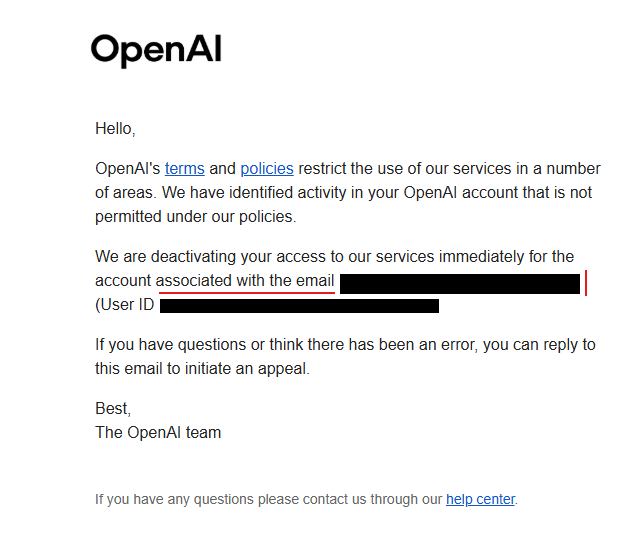Click the red vertical mark after redaction
Viewport: 630px width, 535px height.
pos(586,283)
